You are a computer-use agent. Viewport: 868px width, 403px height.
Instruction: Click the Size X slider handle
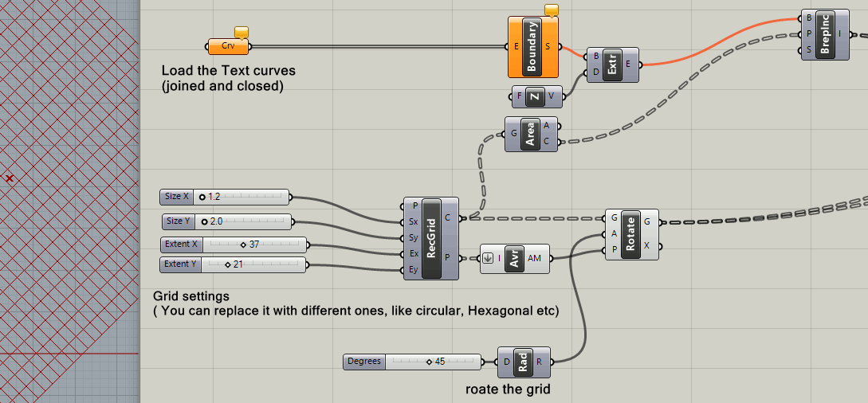pyautogui.click(x=202, y=196)
